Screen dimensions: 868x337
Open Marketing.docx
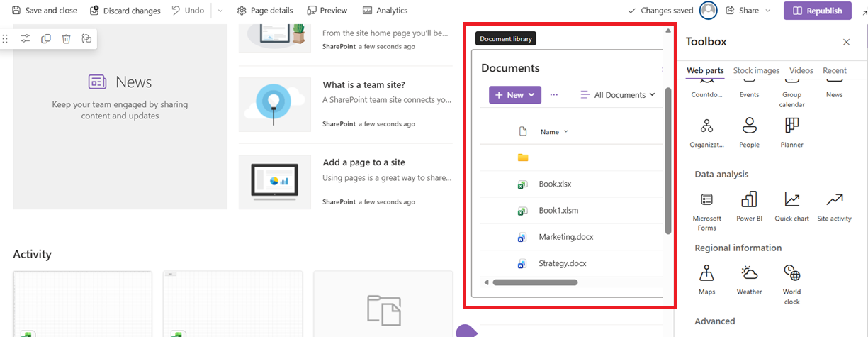[x=566, y=237]
